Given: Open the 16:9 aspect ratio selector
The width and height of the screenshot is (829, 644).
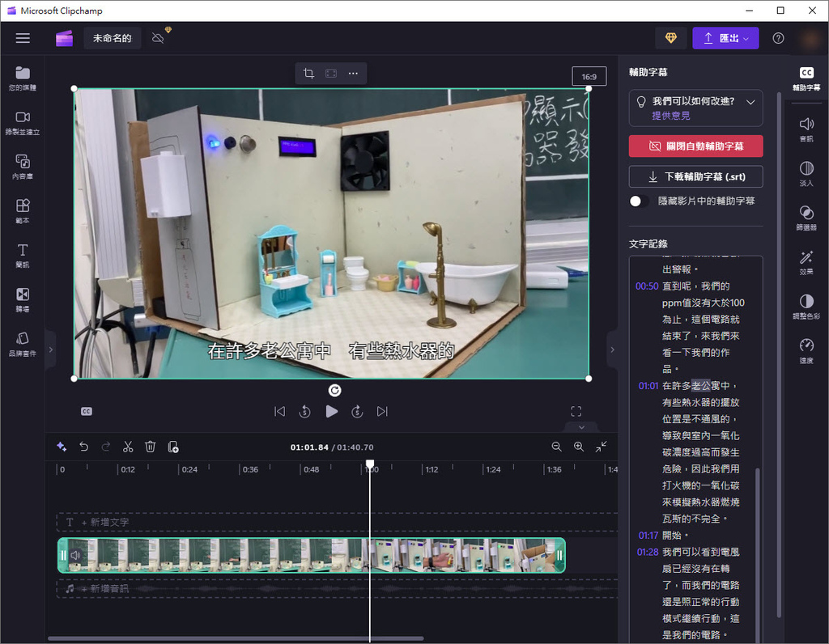Looking at the screenshot, I should [x=589, y=77].
